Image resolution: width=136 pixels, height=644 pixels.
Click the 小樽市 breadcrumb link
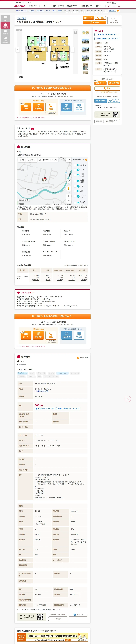54,11
